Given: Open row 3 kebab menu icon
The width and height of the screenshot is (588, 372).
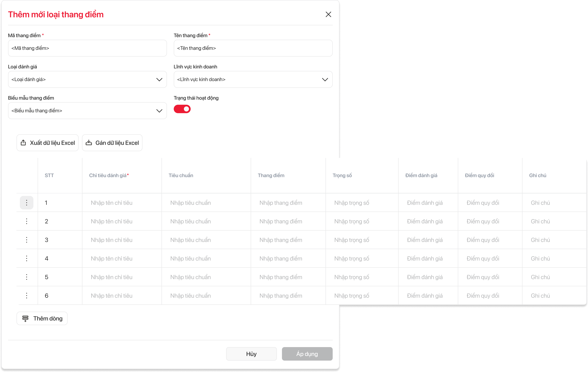Looking at the screenshot, I should click(x=27, y=240).
